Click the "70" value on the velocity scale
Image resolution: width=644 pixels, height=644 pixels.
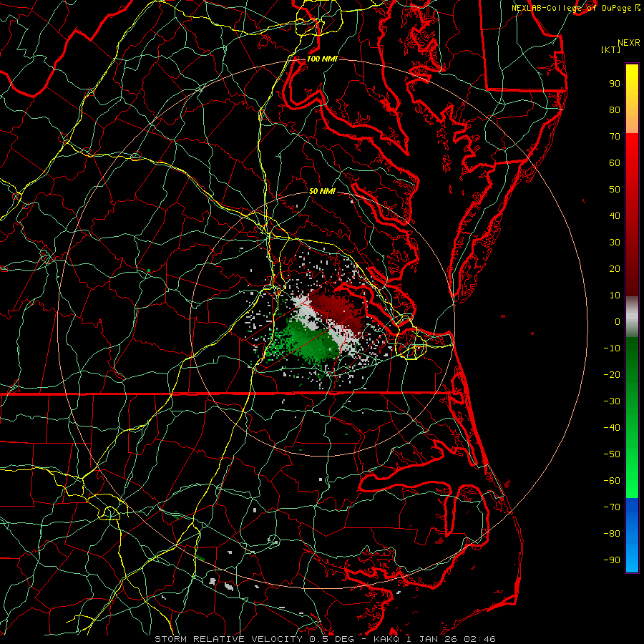coord(615,137)
